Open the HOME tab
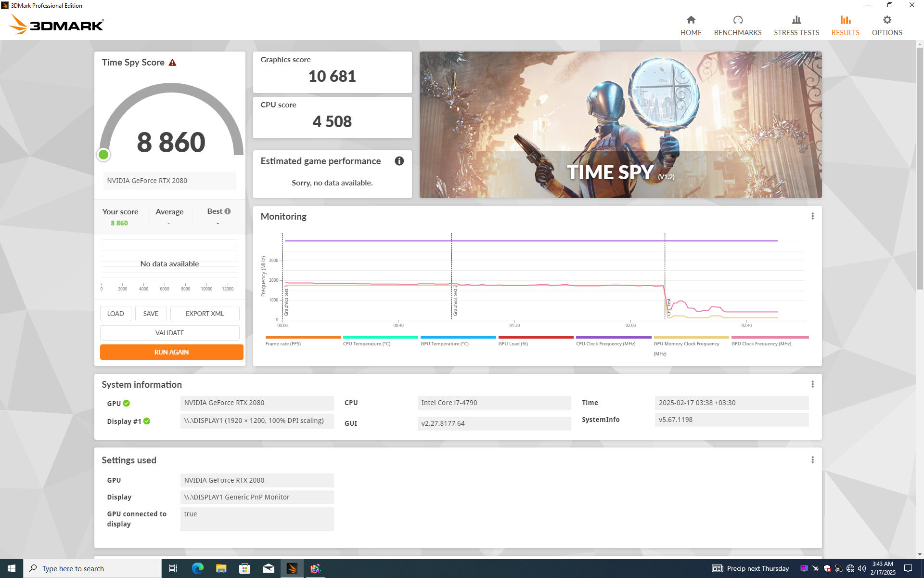Screen dimensions: 924x578 click(691, 26)
